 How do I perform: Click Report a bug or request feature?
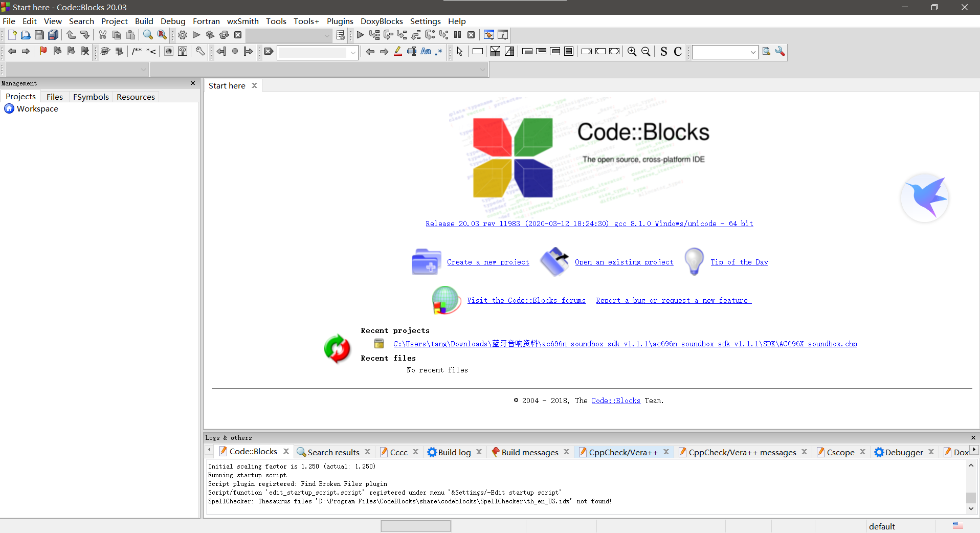pos(674,300)
